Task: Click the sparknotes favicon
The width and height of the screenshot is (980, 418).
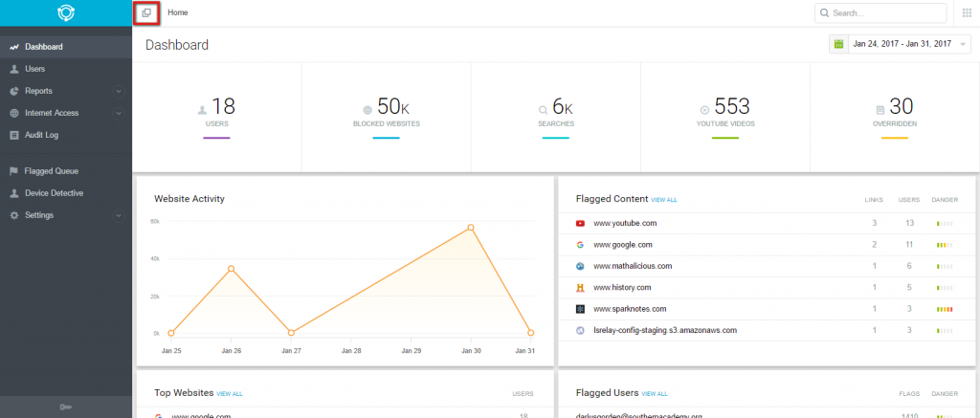Action: pos(580,309)
